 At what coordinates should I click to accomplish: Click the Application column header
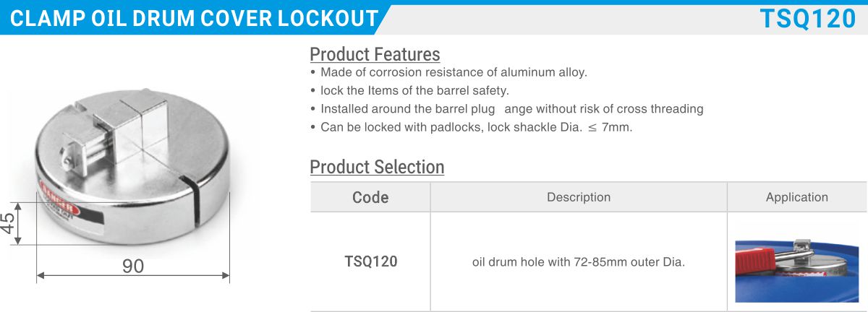(x=797, y=197)
